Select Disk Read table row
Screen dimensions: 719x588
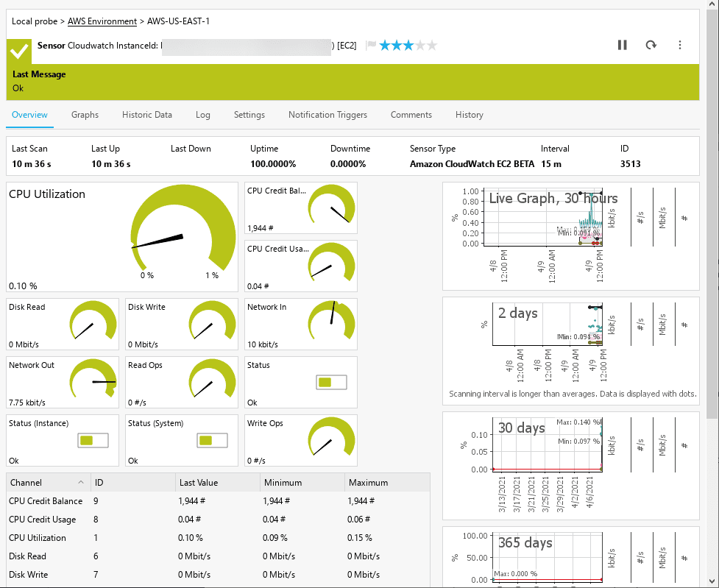click(219, 556)
